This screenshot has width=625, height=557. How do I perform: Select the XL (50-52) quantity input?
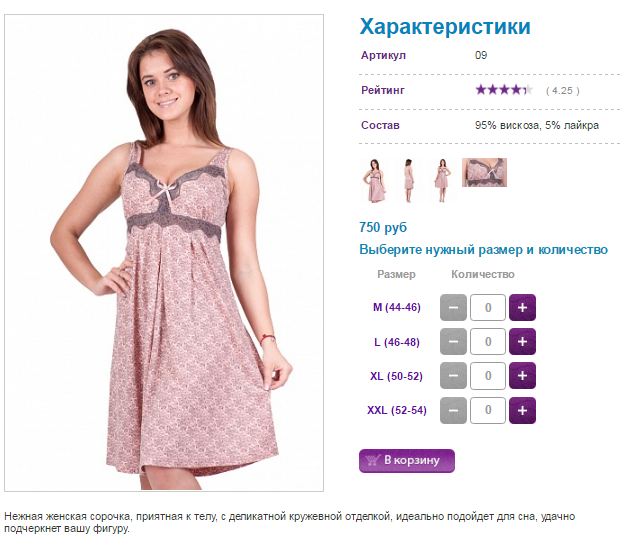tap(488, 376)
